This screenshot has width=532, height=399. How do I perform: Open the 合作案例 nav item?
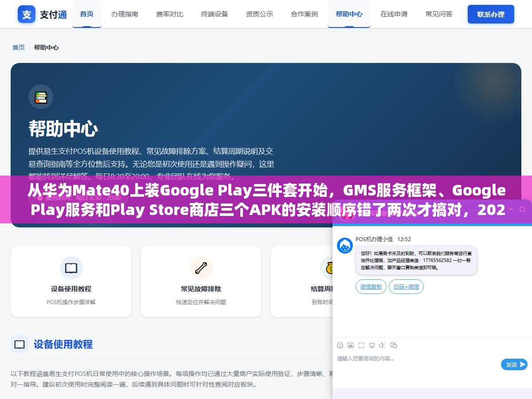[304, 14]
